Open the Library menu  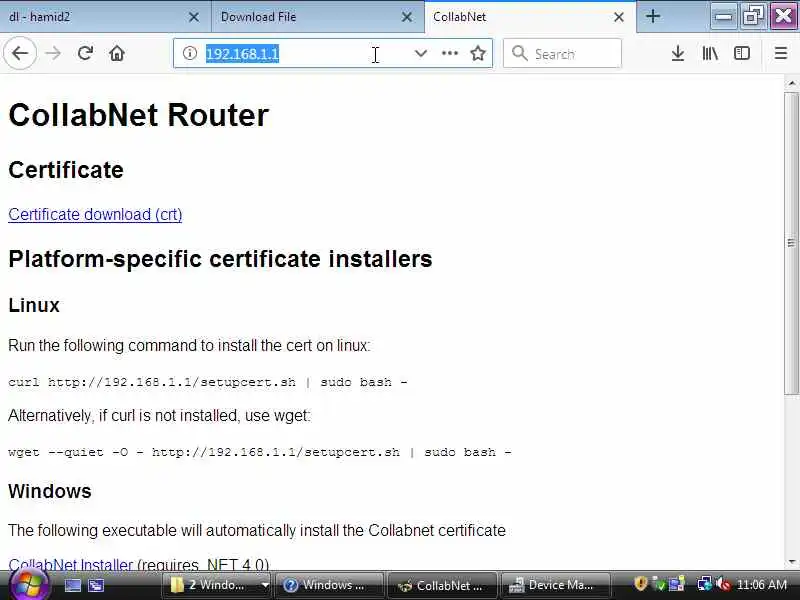[710, 53]
